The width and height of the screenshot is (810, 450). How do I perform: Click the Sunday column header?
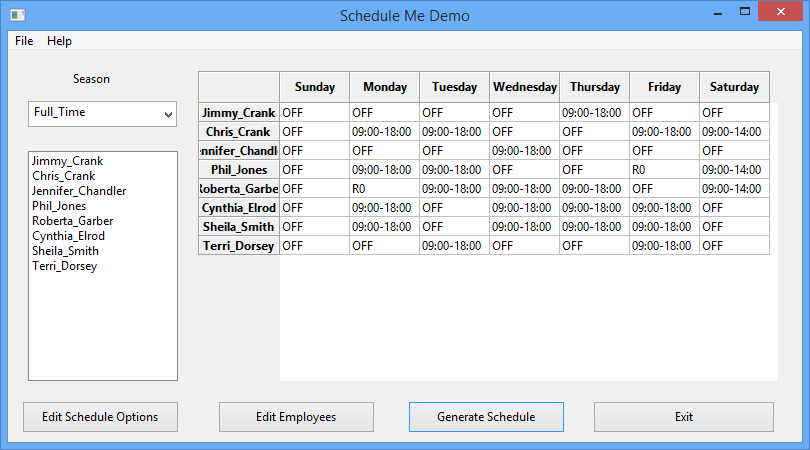point(315,87)
